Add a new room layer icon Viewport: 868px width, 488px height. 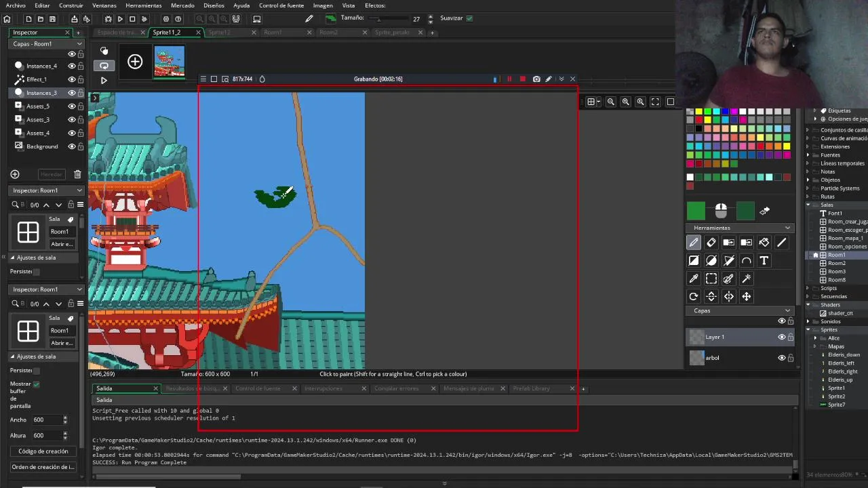click(15, 174)
